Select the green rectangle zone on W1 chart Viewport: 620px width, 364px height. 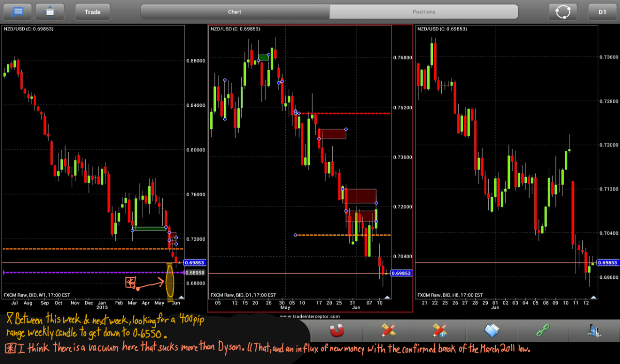(149, 228)
